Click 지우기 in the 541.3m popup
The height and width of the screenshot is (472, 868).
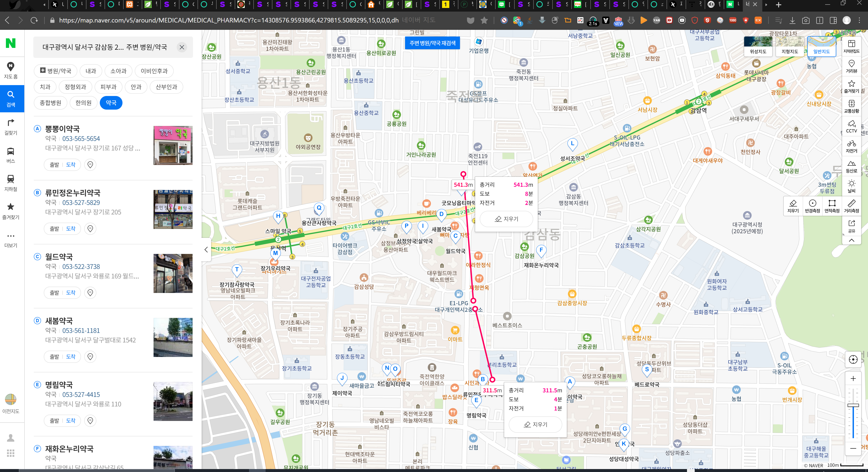pos(506,219)
